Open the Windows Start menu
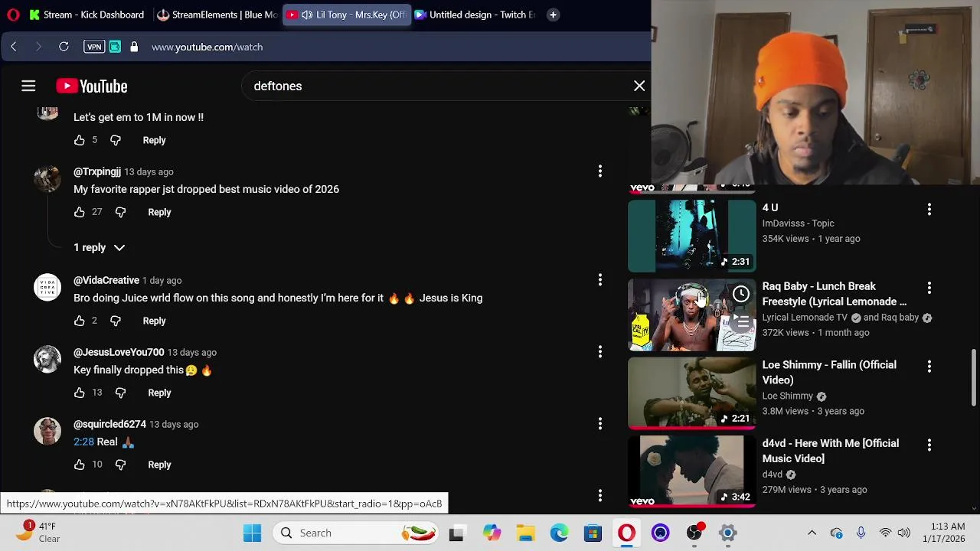Image resolution: width=980 pixels, height=551 pixels. [252, 533]
